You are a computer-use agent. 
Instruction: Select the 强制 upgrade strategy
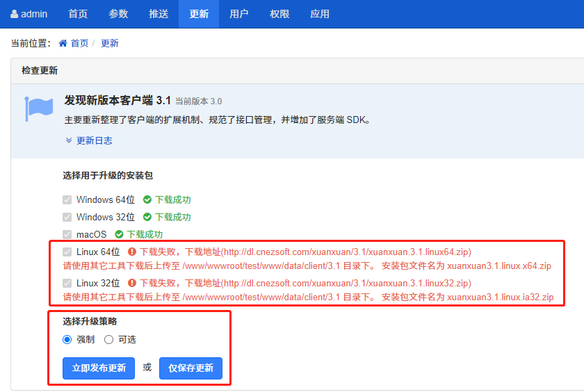click(67, 340)
